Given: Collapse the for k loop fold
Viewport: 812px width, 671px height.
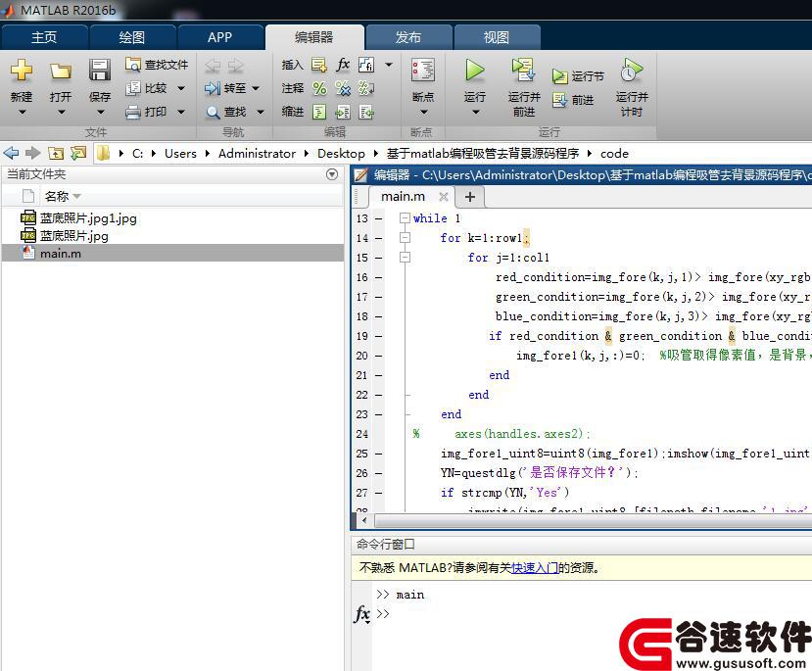Looking at the screenshot, I should click(x=405, y=238).
